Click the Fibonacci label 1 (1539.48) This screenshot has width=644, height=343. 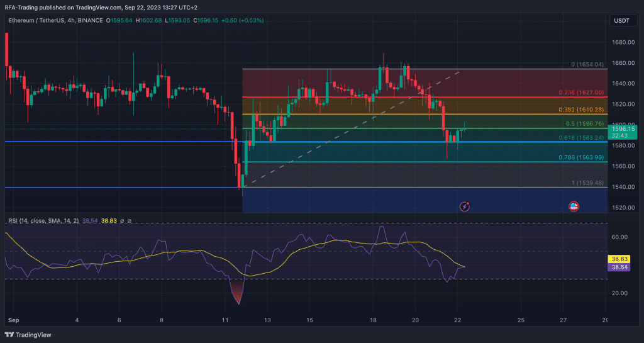[588, 183]
